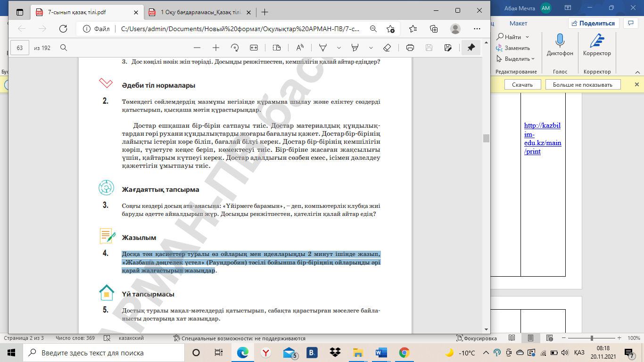Print the PDF document

coord(410,48)
